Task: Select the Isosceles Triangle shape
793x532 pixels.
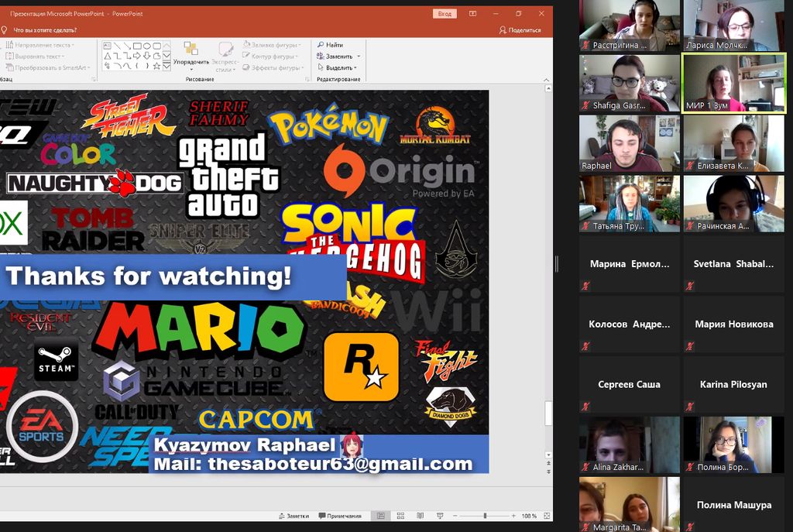Action: tap(107, 56)
